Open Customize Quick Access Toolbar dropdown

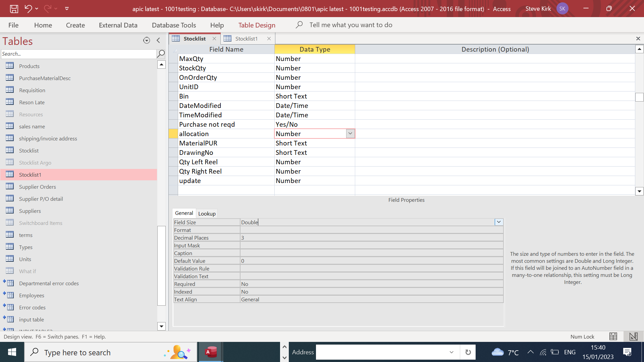[x=67, y=9]
